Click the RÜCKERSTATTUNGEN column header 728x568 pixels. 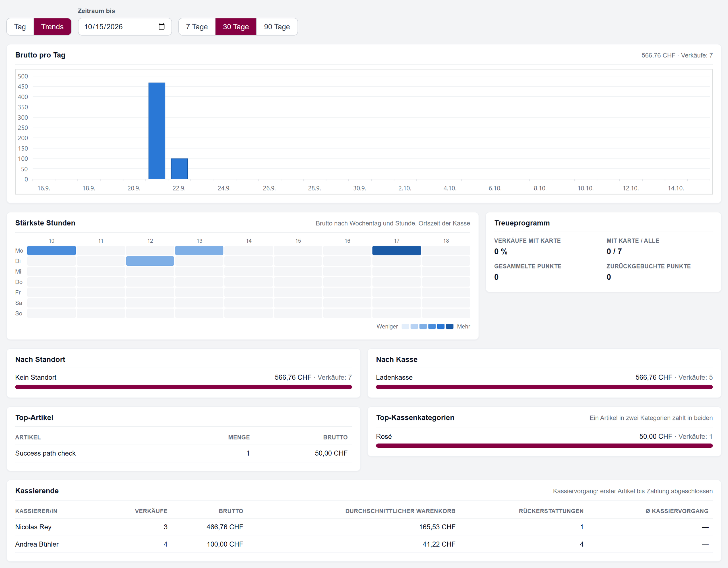click(551, 511)
